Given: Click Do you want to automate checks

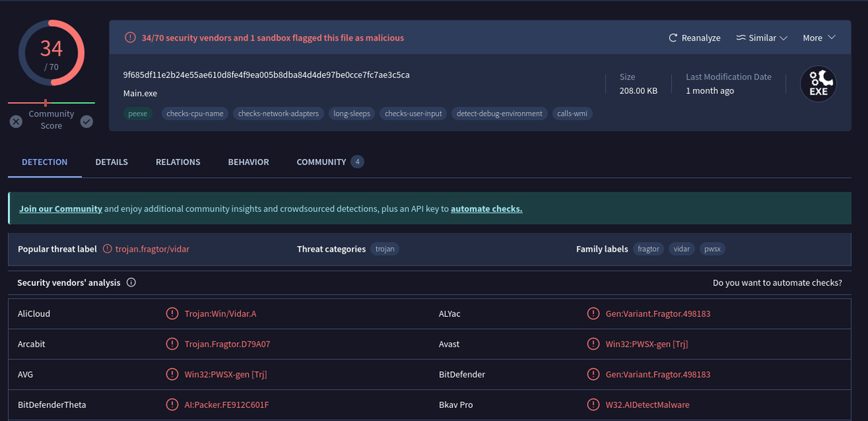Looking at the screenshot, I should tap(778, 283).
